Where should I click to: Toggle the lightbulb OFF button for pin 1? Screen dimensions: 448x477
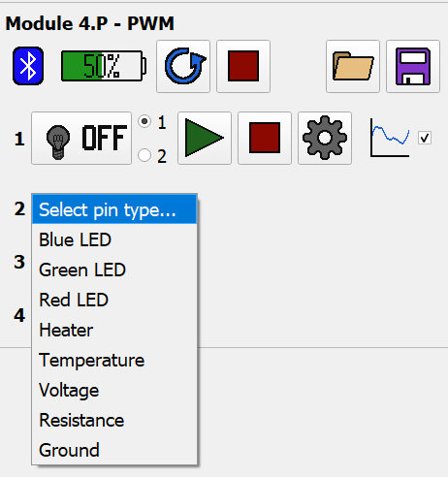81,138
